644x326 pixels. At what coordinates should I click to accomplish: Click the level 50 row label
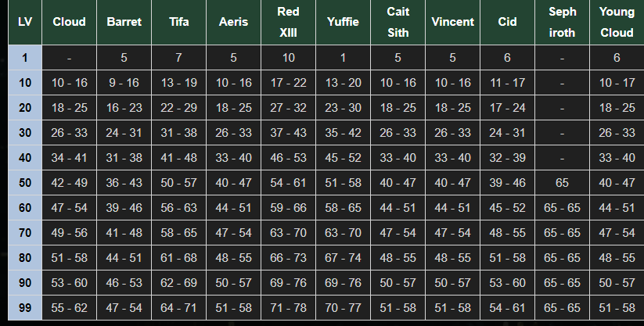(x=24, y=183)
